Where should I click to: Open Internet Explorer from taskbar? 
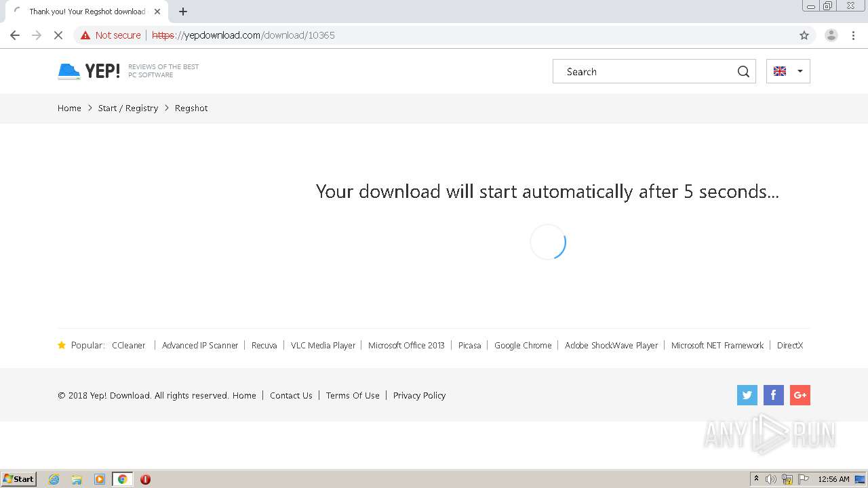coord(54,479)
